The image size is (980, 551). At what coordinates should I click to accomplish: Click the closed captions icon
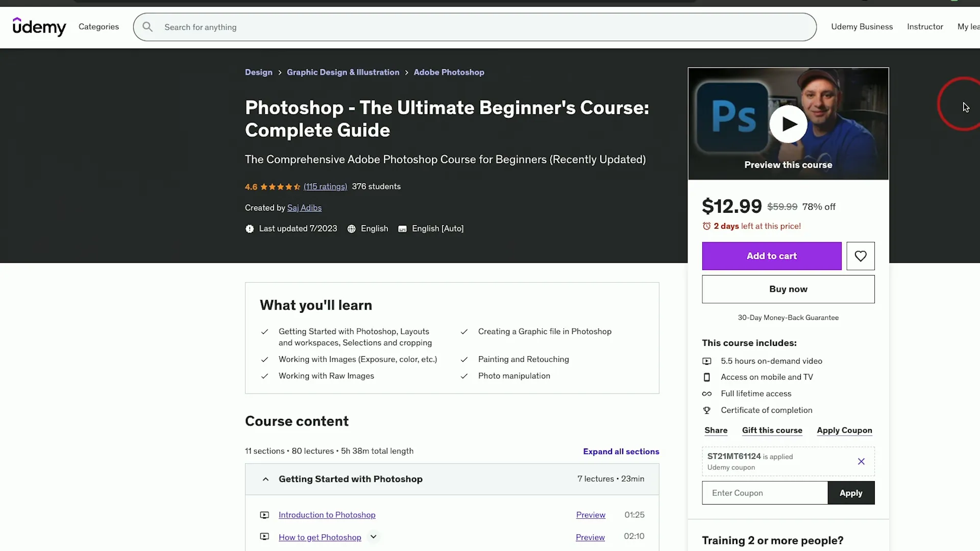[402, 229]
